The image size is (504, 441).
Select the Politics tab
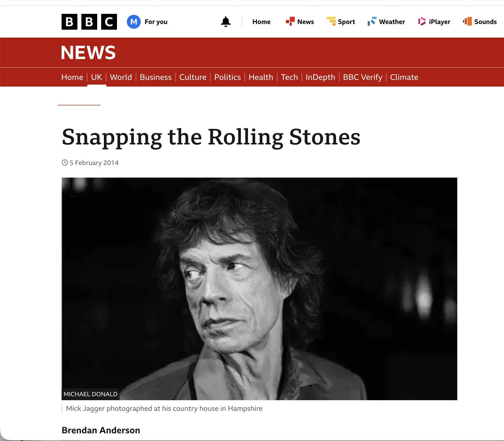point(228,77)
